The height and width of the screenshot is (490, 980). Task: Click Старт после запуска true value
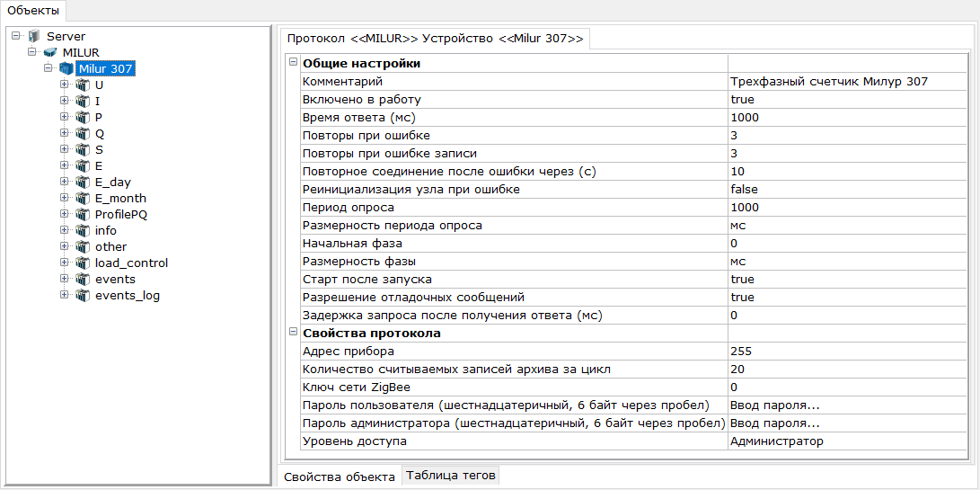pyautogui.click(x=846, y=279)
